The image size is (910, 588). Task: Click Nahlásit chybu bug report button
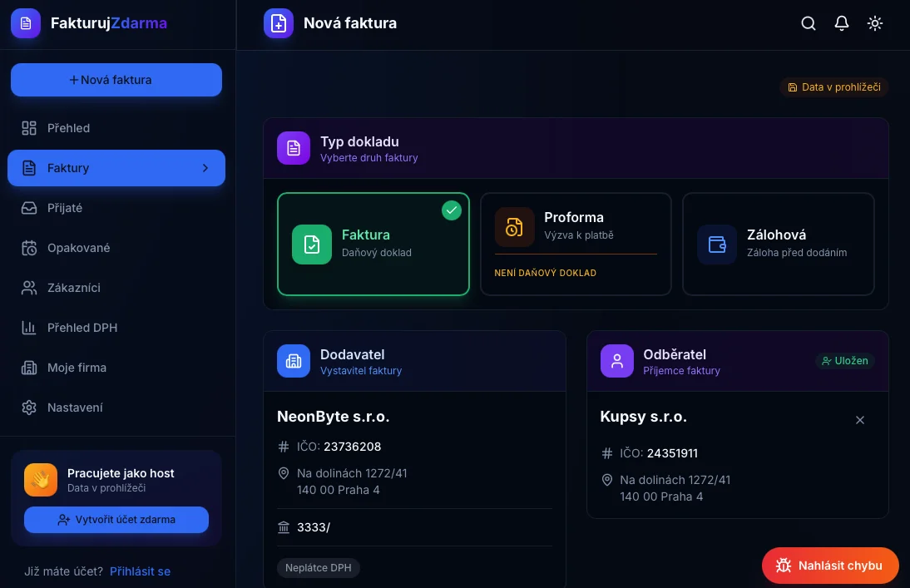pos(830,566)
